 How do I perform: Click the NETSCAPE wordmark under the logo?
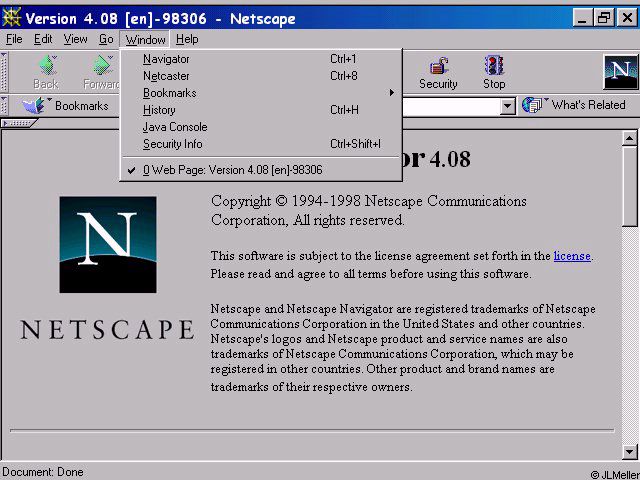(108, 329)
